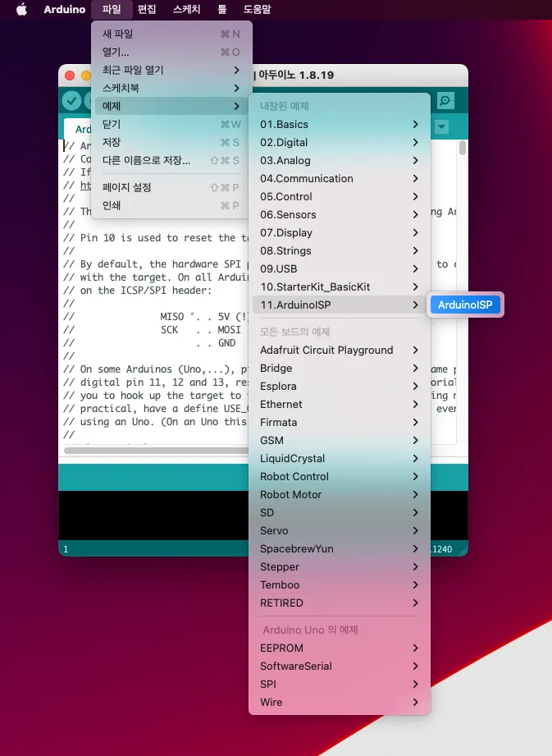Open Robot Control examples
The width and height of the screenshot is (552, 756).
[339, 477]
